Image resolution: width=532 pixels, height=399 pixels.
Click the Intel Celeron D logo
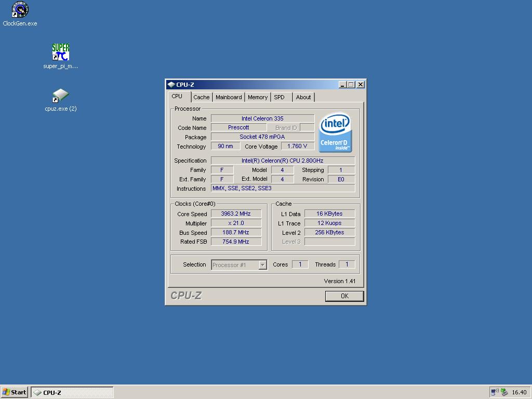point(335,132)
